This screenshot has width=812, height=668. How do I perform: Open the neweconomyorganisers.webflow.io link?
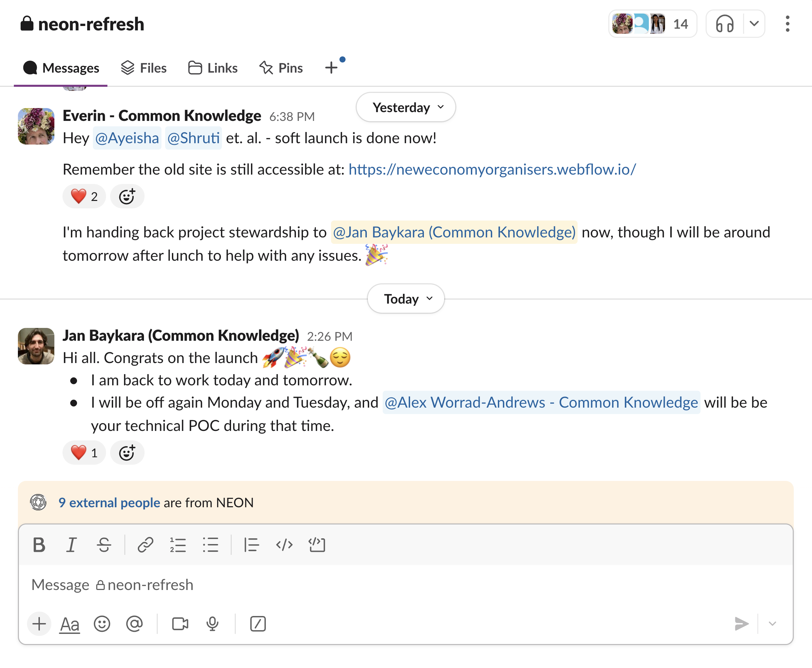pos(492,169)
